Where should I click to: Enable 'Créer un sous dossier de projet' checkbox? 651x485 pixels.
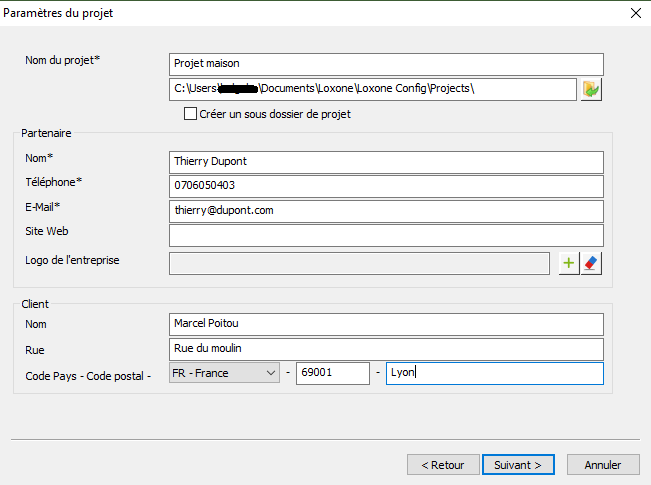click(191, 114)
